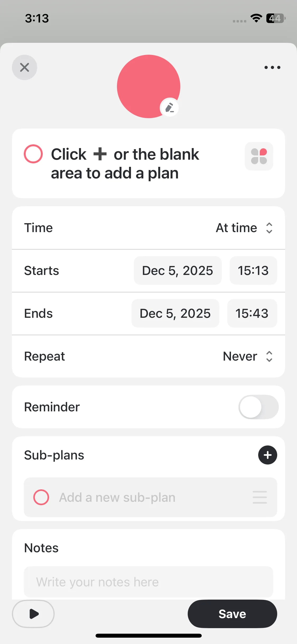Open the four-dot category icon

pos(259,156)
